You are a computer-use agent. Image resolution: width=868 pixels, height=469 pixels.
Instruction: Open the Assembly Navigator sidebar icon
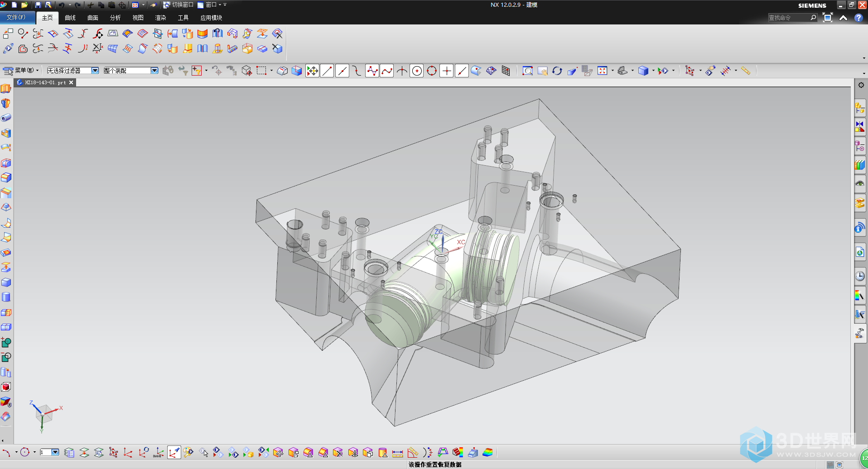tap(860, 108)
